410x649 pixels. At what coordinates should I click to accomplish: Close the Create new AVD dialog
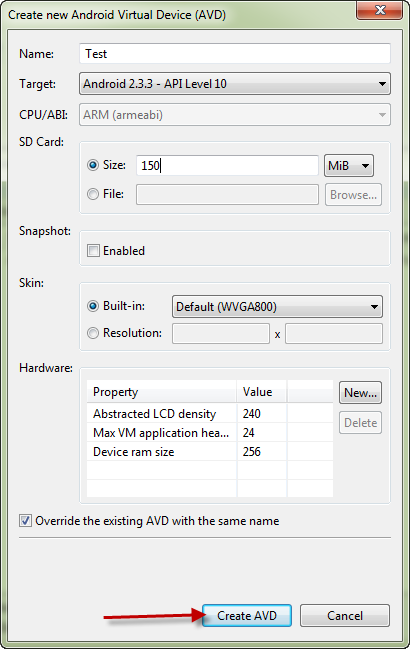coord(379,10)
